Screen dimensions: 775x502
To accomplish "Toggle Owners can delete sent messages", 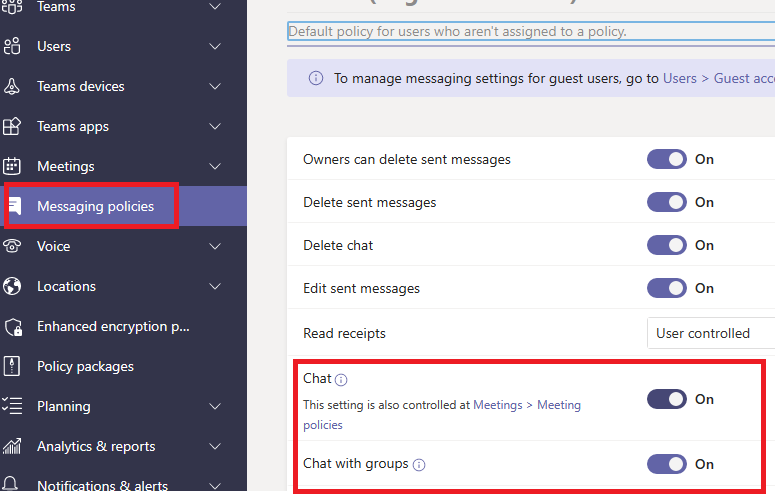I will (667, 159).
